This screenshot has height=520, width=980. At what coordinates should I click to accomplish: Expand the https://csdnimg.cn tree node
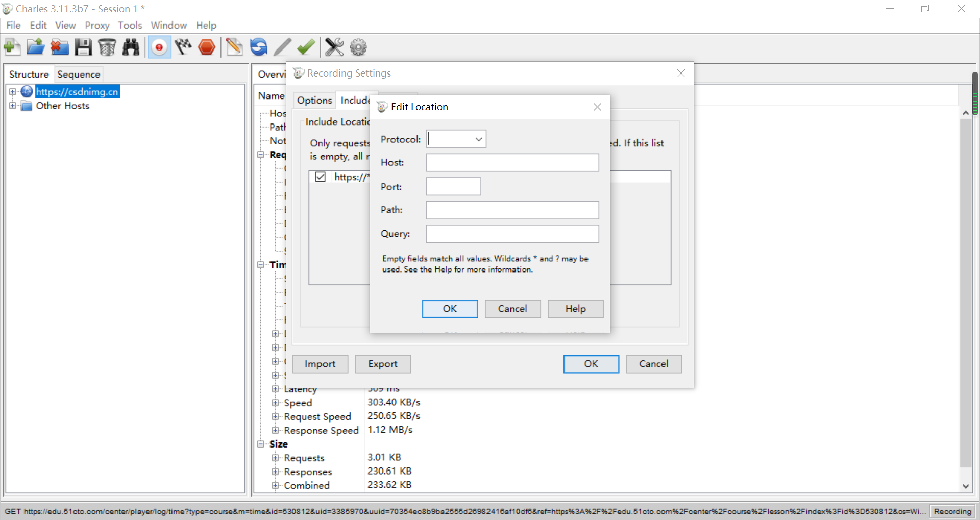click(13, 92)
